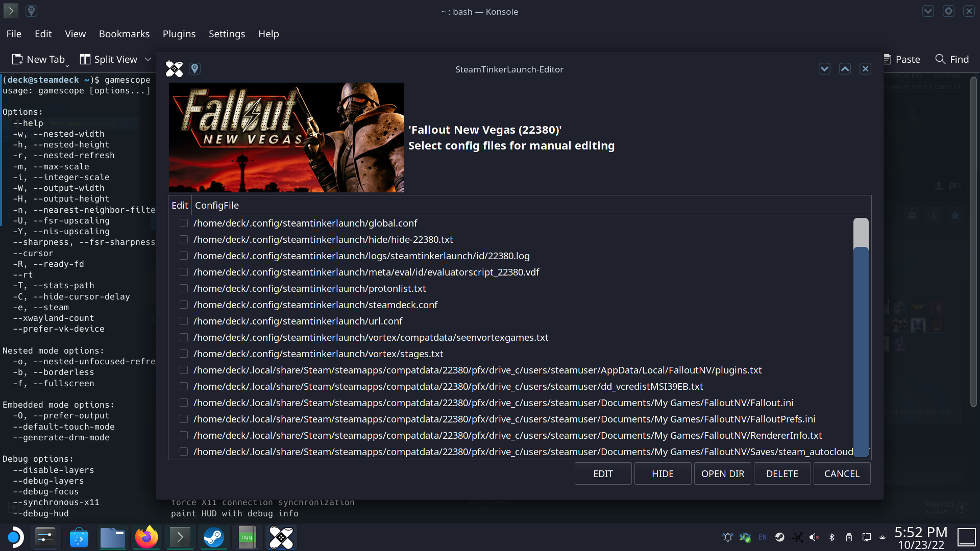The image size is (980, 551).
Task: Expand the hidden tray icons chevron
Action: (x=883, y=537)
